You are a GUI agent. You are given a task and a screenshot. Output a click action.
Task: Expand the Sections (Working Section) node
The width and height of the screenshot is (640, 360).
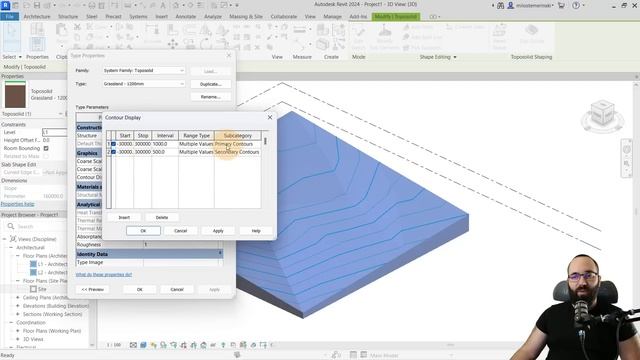click(18, 314)
